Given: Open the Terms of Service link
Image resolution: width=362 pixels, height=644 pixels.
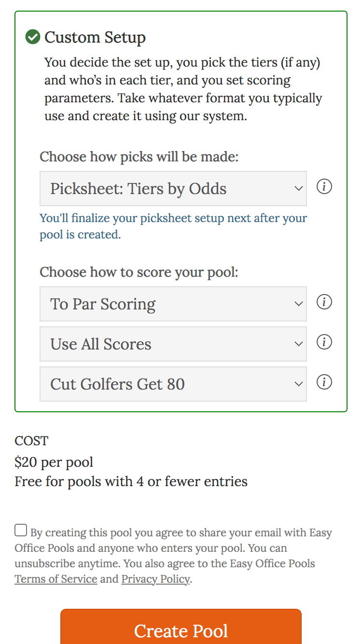Looking at the screenshot, I should click(56, 579).
